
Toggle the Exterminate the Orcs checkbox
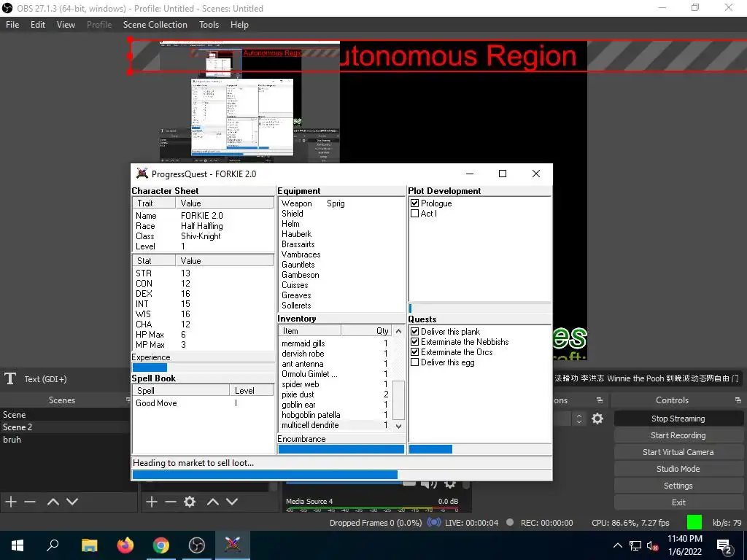(x=414, y=352)
